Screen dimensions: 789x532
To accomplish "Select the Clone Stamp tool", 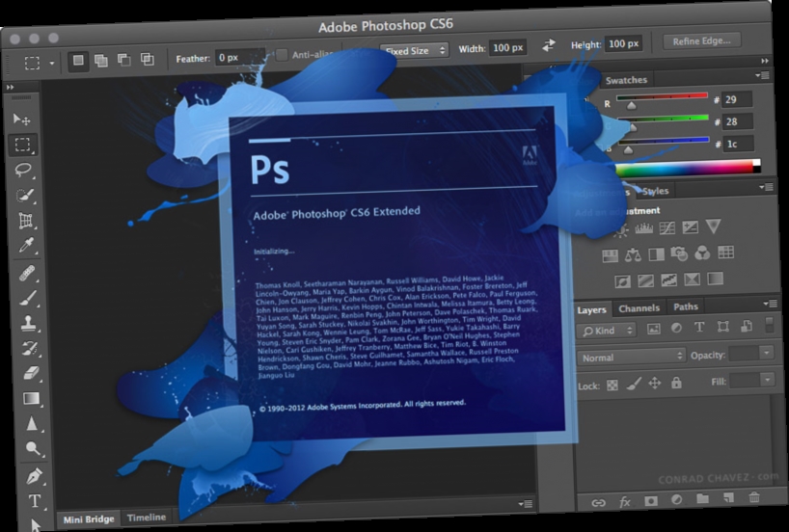I will [x=29, y=323].
